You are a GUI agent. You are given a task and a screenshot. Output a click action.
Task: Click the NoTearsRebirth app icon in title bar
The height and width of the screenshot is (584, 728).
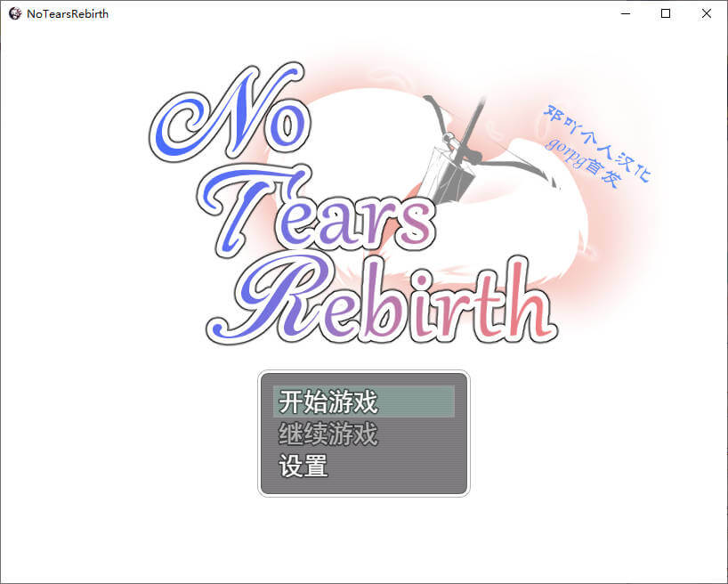(14, 13)
